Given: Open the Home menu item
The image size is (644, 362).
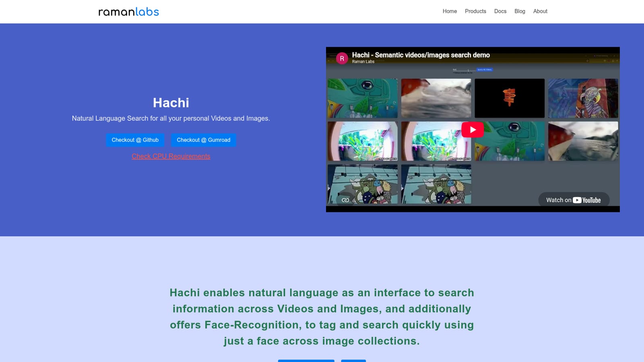Looking at the screenshot, I should coord(450,11).
